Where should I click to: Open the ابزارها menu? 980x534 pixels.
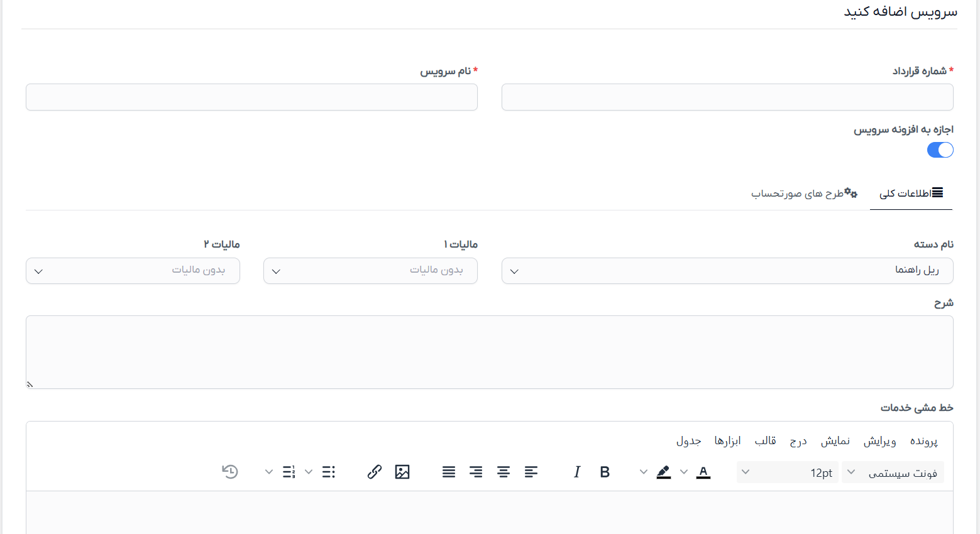click(727, 441)
